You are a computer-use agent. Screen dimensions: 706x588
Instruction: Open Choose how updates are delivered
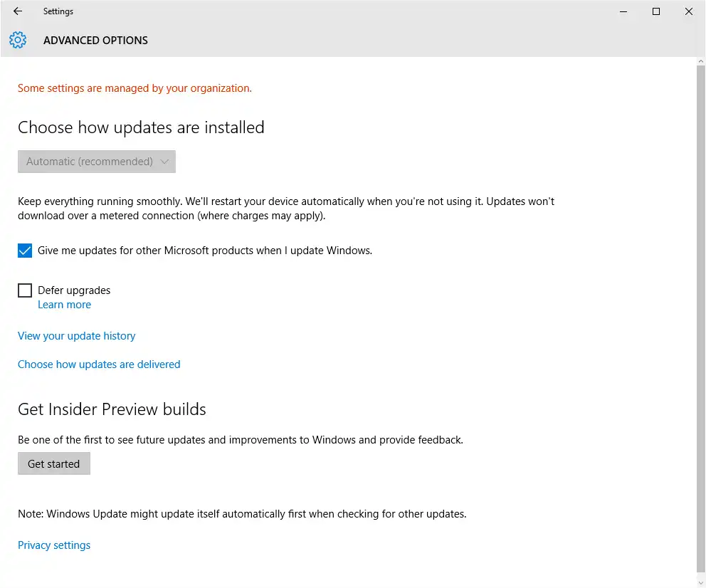99,364
